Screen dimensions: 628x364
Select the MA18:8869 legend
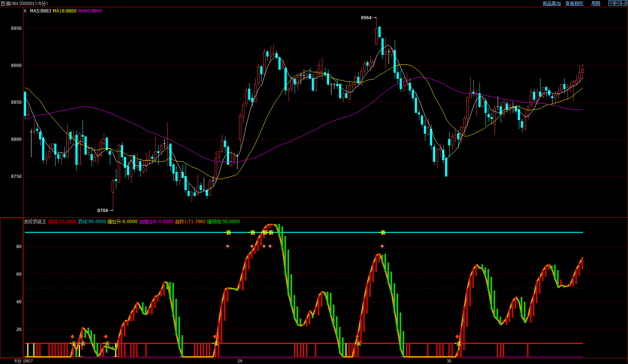[64, 11]
